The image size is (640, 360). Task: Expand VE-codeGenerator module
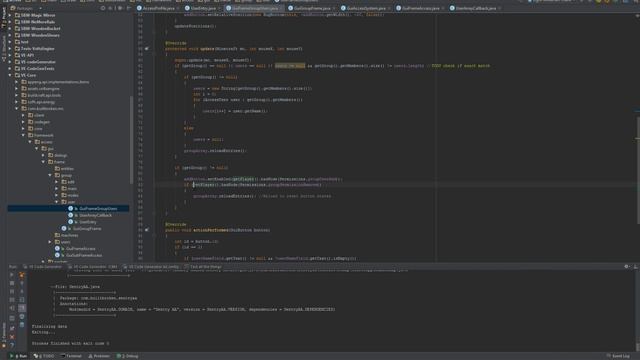tap(10, 62)
